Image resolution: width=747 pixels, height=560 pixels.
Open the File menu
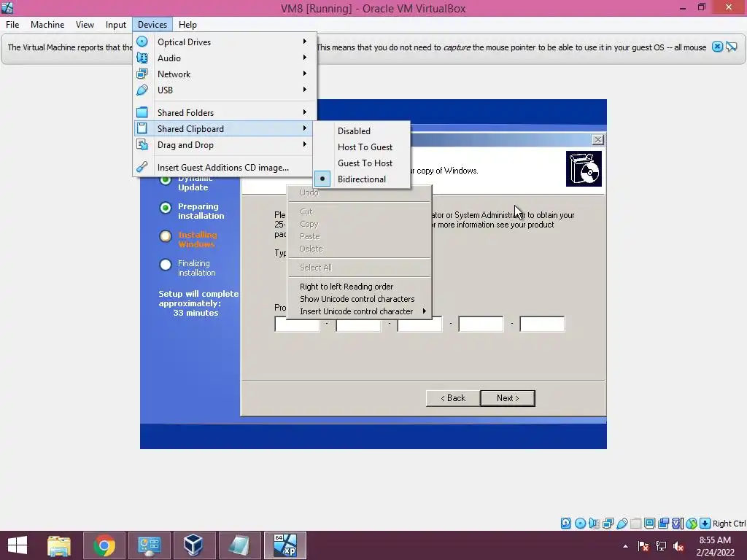(12, 25)
